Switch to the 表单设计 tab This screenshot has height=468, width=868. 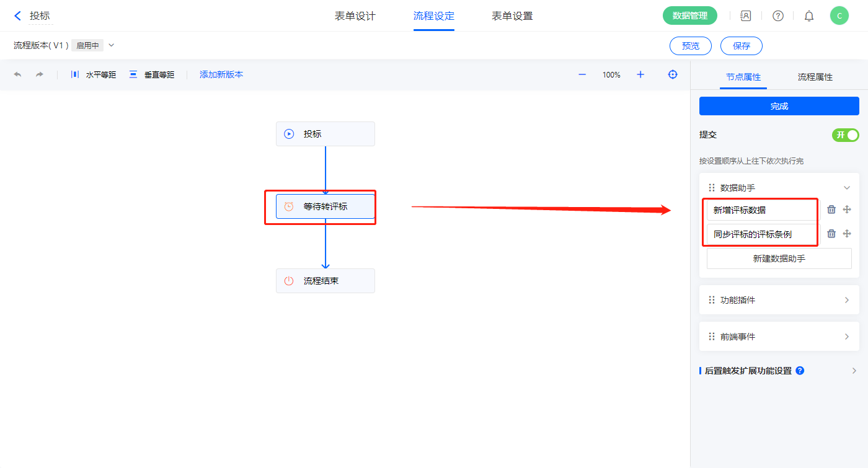coord(355,16)
